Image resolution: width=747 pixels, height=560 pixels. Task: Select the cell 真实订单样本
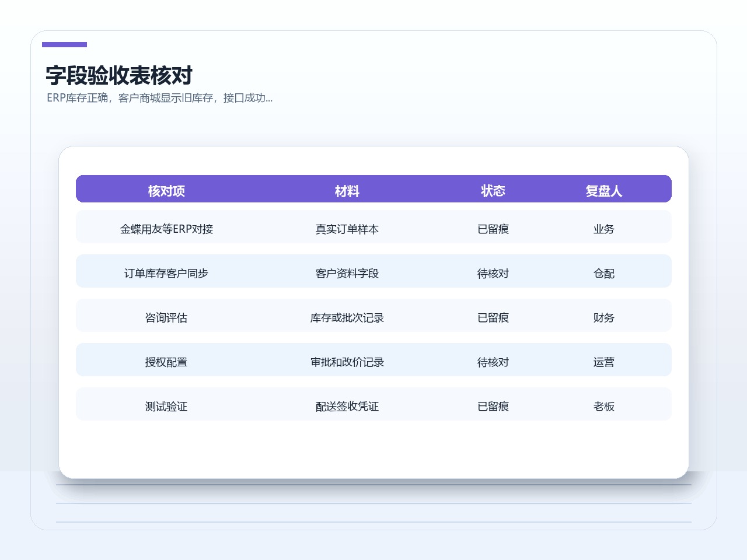coord(347,229)
